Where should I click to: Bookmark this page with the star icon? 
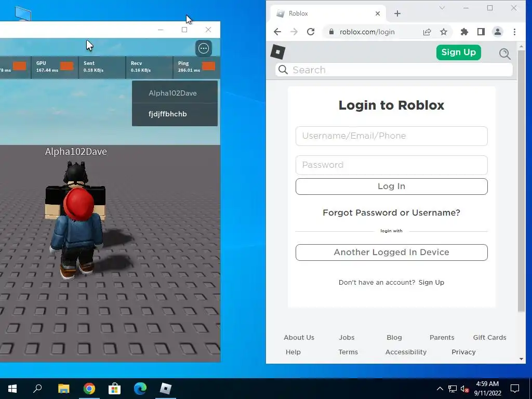click(x=444, y=32)
